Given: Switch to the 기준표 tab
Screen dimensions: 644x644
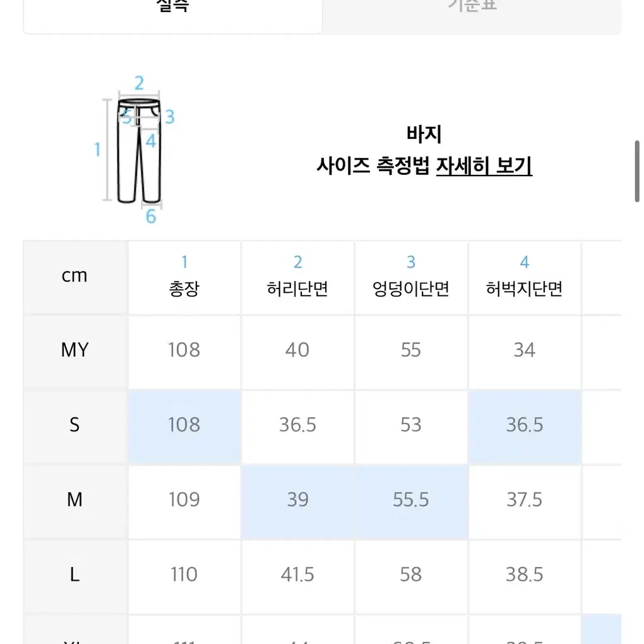Looking at the screenshot, I should (472, 13).
